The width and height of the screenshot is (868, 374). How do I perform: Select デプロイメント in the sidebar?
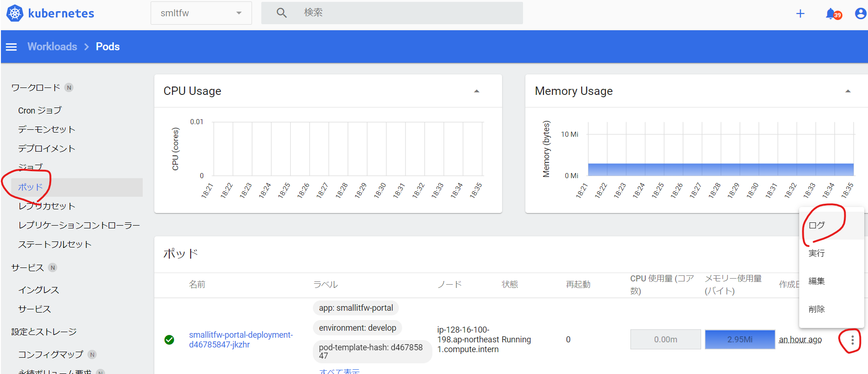(46, 148)
